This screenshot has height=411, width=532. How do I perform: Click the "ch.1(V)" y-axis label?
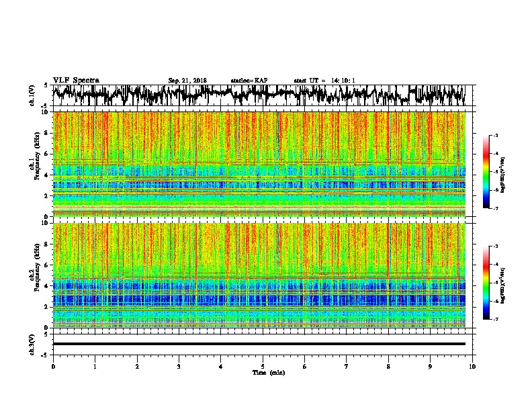point(32,95)
